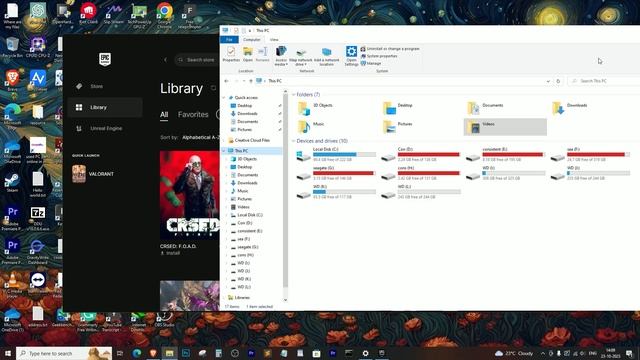
Task: Open the taskbar notification center icon
Action: pos(629,353)
